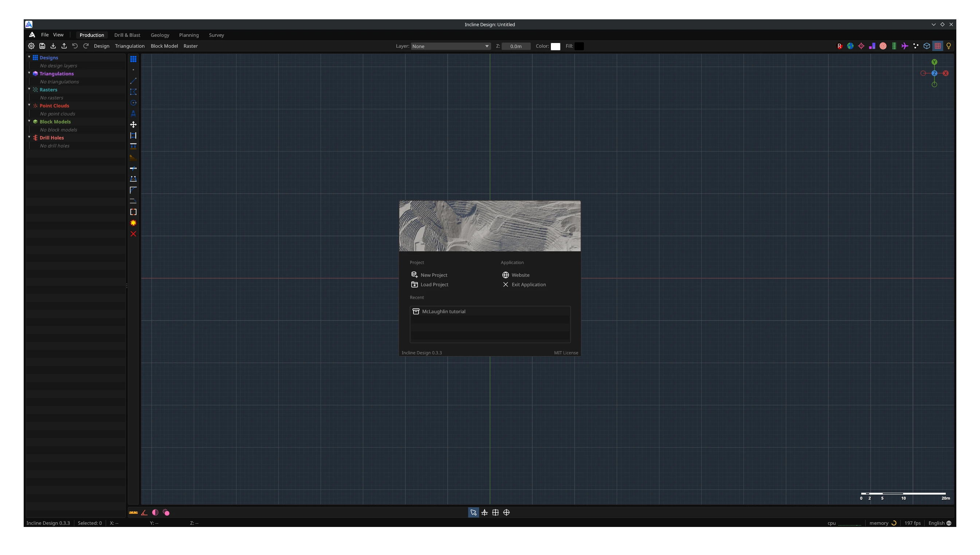Viewport: 980px width, 555px height.
Task: Click the undo arrow icon
Action: tap(75, 46)
